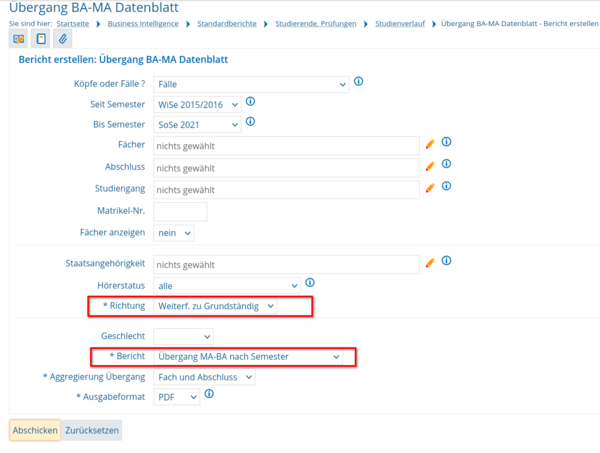
Task: Open Hörerstatus dropdown
Action: tap(227, 286)
